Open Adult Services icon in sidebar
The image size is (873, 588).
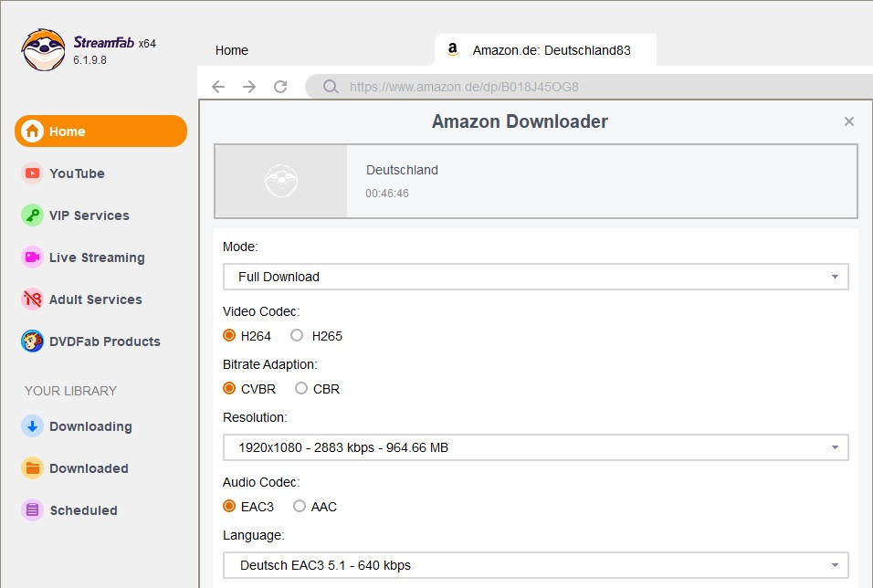pos(33,299)
